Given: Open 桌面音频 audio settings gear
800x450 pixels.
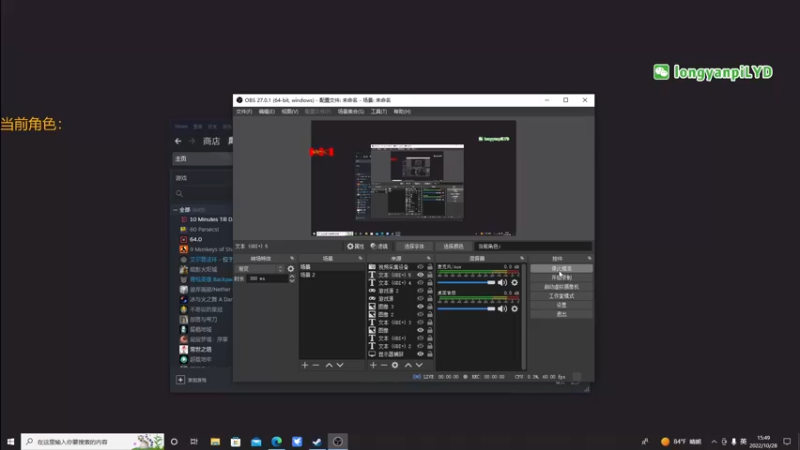Looking at the screenshot, I should click(514, 309).
